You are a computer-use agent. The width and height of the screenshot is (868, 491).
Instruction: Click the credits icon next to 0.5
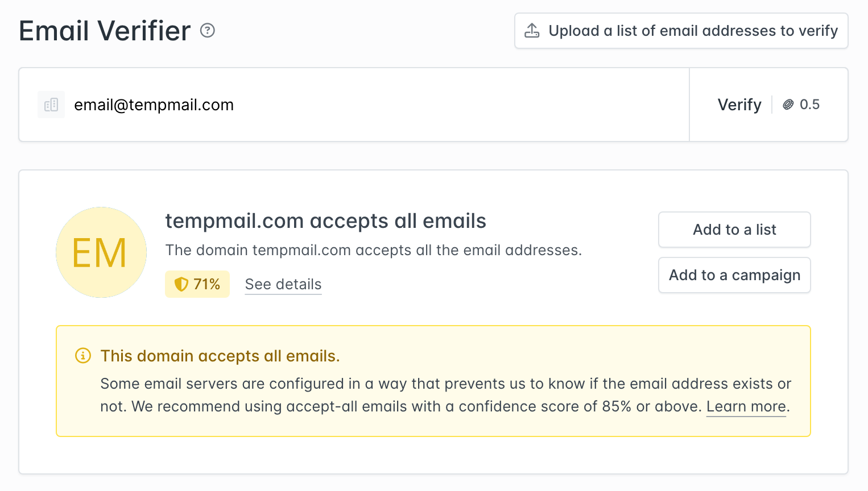pyautogui.click(x=788, y=105)
